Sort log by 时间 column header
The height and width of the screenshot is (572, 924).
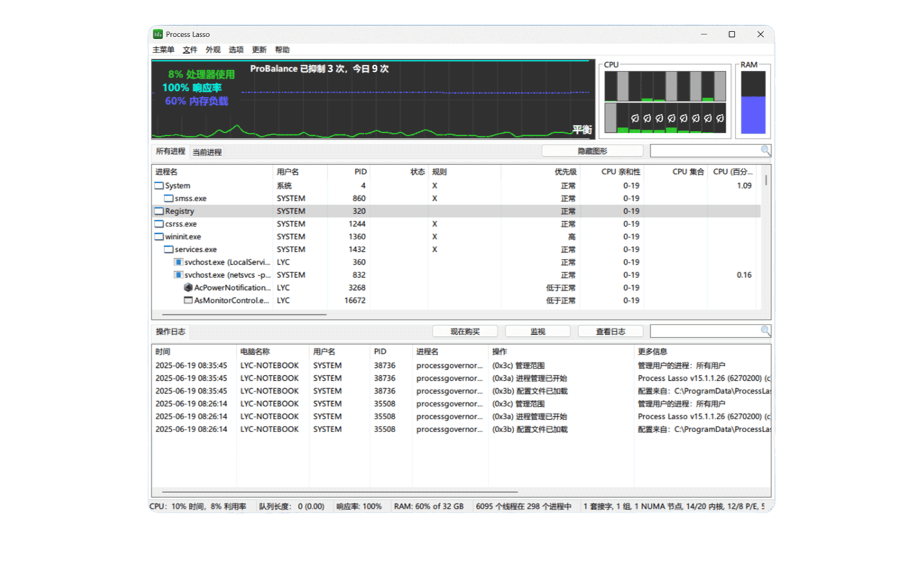(194, 352)
